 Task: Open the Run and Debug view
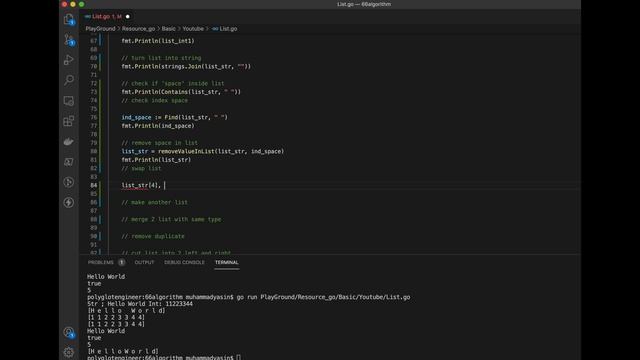[x=69, y=60]
